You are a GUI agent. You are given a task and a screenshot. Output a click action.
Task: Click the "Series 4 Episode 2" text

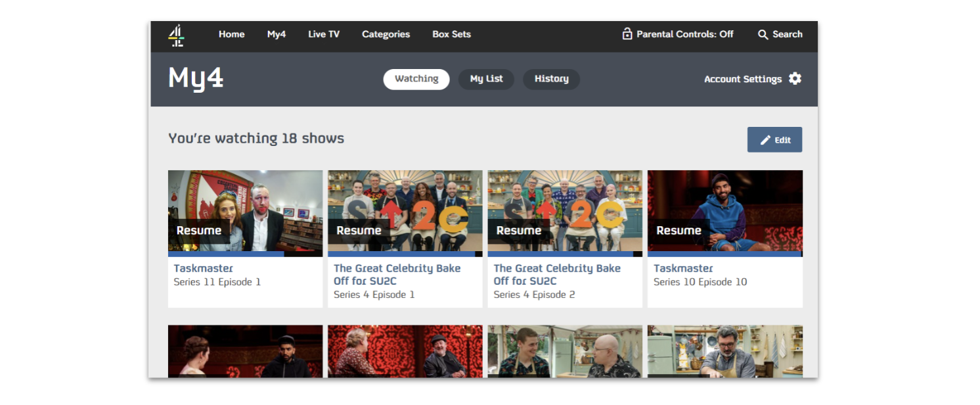534,295
